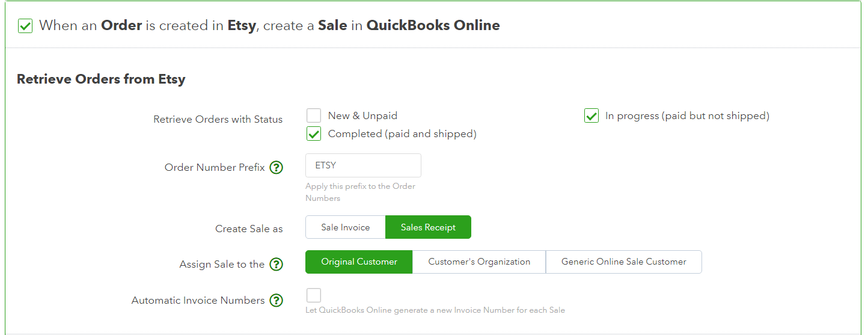
Task: Click the ETSY order prefix field
Action: pyautogui.click(x=363, y=165)
